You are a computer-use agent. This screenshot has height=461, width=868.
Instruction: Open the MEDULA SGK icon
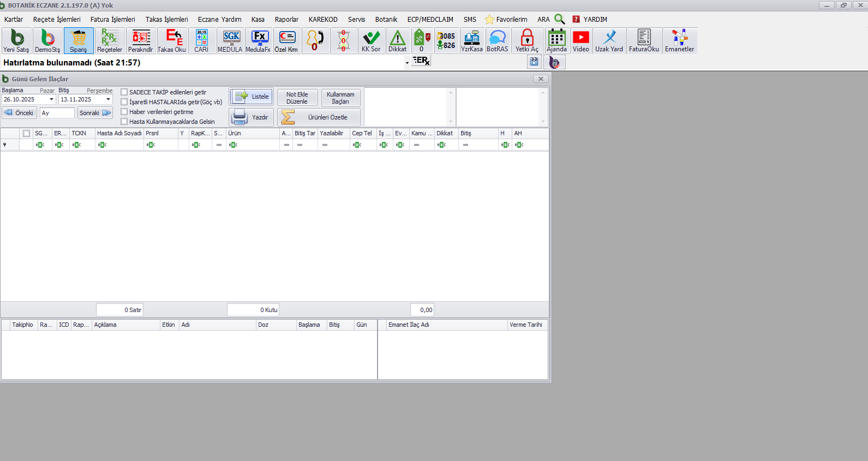pos(230,41)
